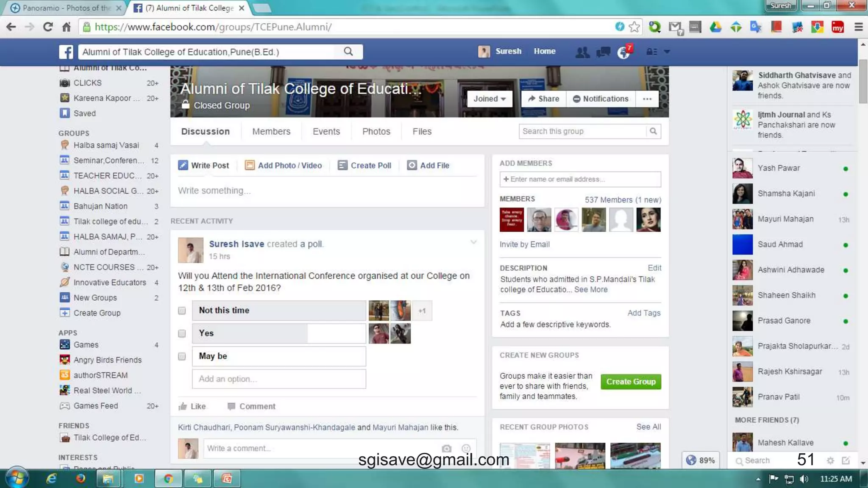Click 'Add an option...' field in poll
868x488 pixels.
pos(279,379)
